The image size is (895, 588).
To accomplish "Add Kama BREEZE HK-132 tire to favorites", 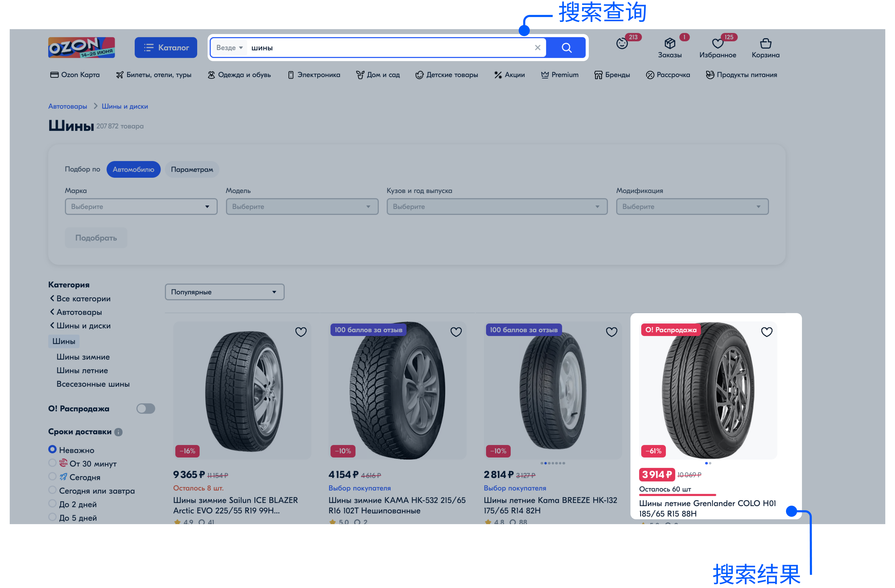I will click(x=611, y=332).
